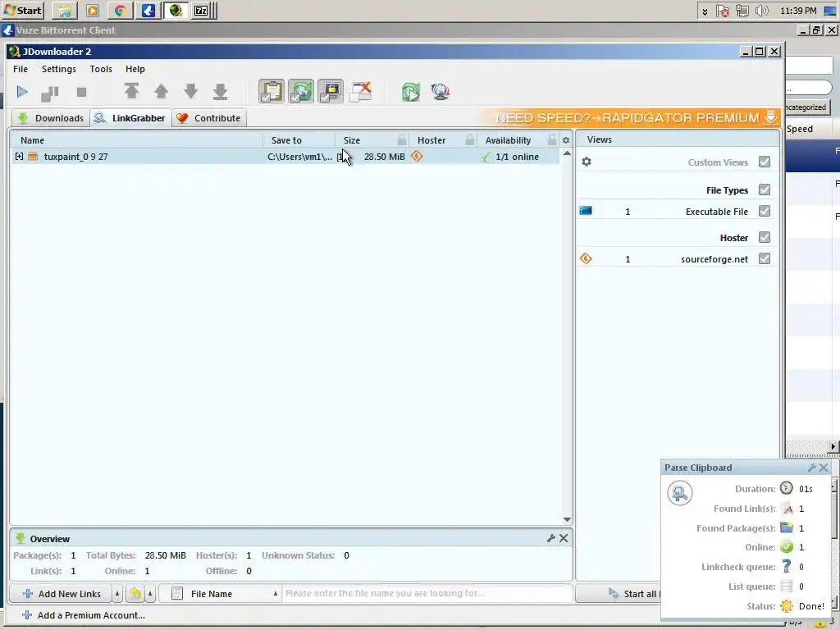Open the clear list options arrow

point(151,594)
